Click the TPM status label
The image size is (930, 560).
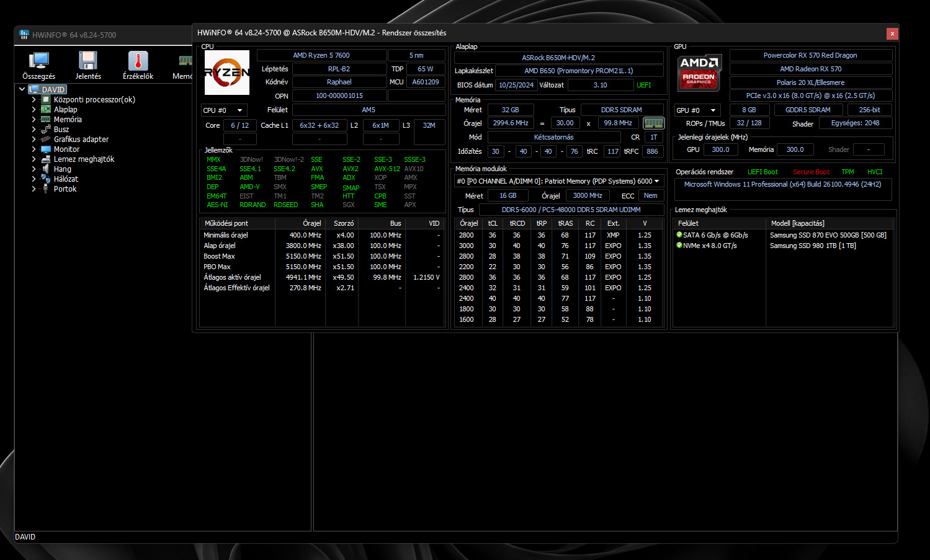click(x=847, y=172)
